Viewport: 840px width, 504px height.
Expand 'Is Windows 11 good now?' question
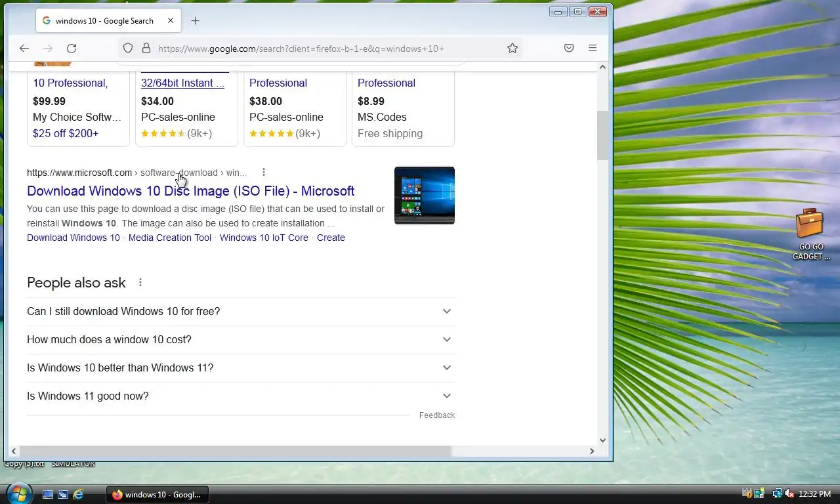pyautogui.click(x=240, y=396)
